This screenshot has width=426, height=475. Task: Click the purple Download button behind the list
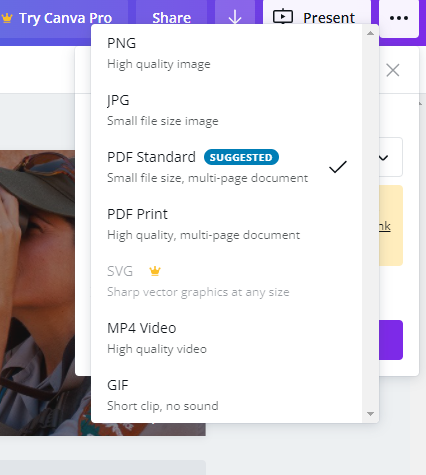click(391, 340)
